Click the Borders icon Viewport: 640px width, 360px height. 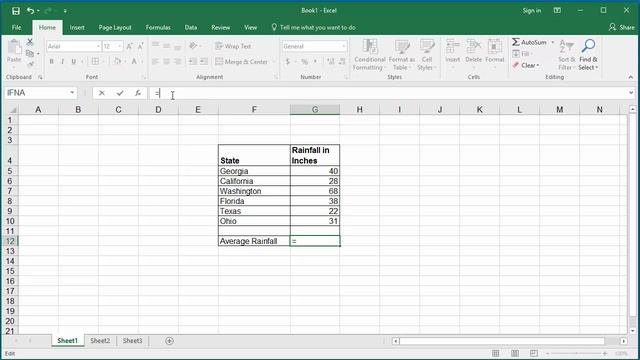95,62
